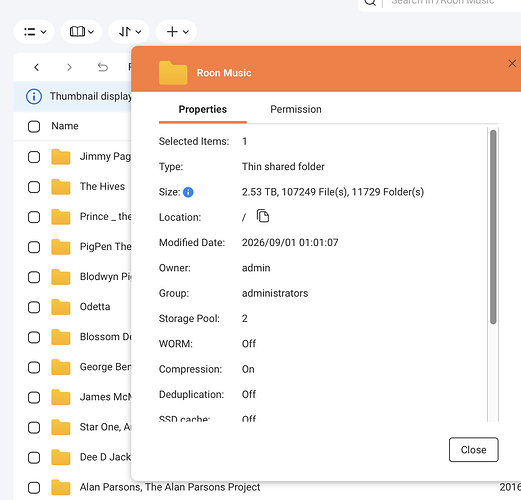Click the PigPen Theatre folder icon
521x500 pixels.
click(61, 247)
